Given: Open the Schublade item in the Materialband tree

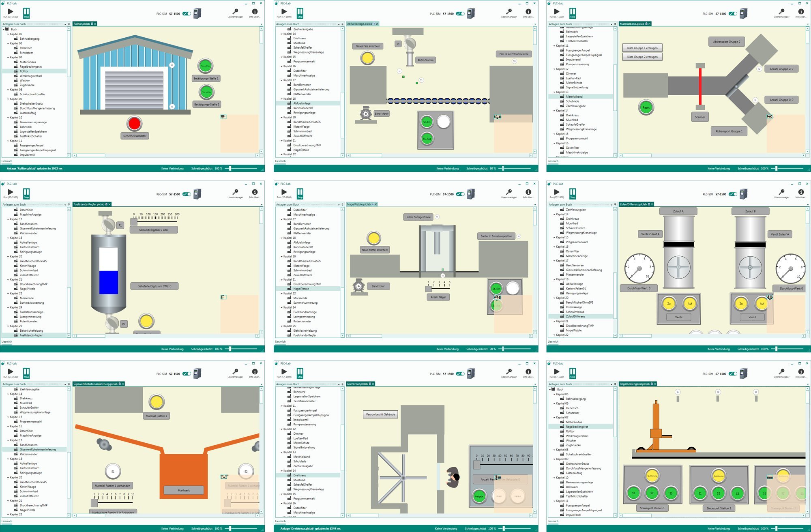Looking at the screenshot, I should coord(573,101).
